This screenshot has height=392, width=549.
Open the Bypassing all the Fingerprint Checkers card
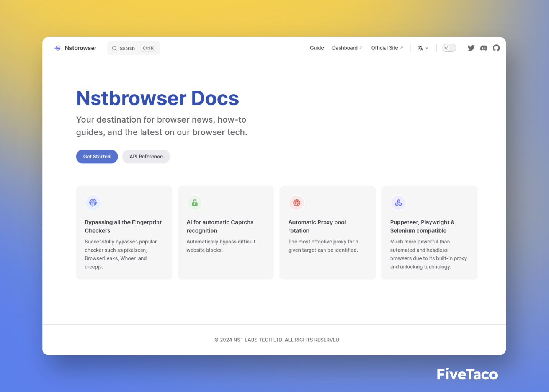(124, 233)
